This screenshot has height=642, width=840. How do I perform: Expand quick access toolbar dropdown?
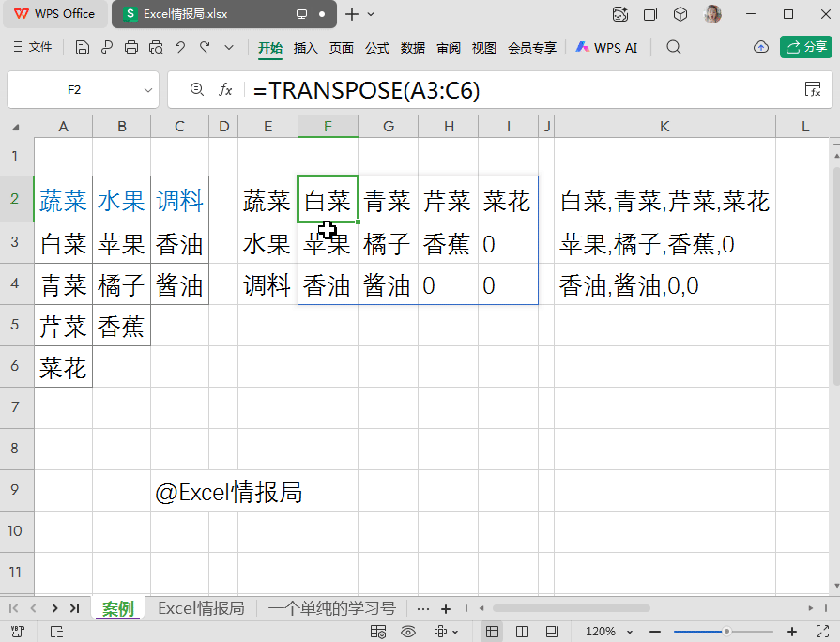(229, 48)
